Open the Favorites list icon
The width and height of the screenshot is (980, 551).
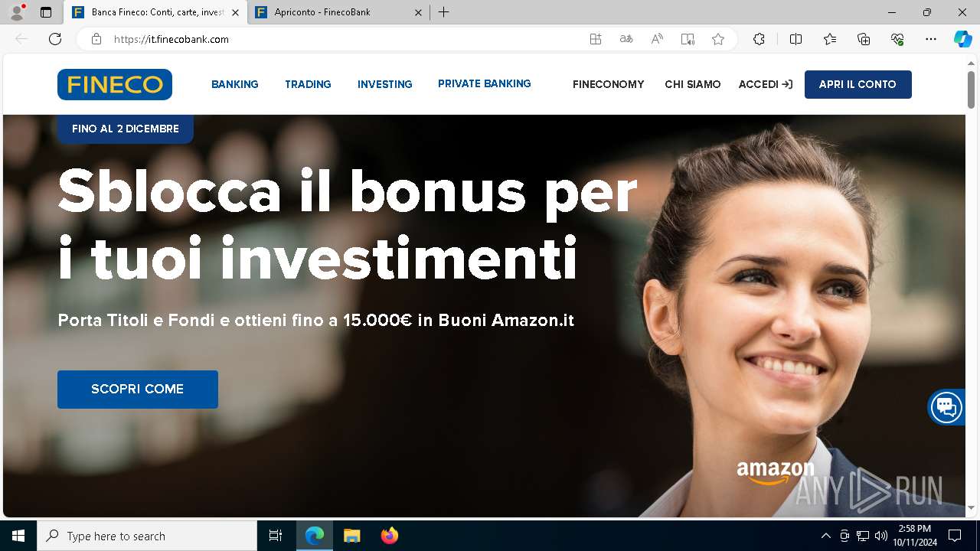pos(830,39)
